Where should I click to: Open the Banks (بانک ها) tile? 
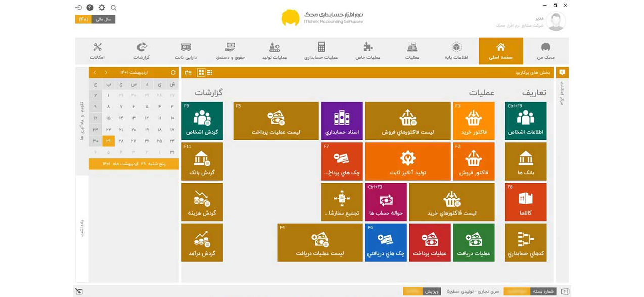(x=525, y=161)
